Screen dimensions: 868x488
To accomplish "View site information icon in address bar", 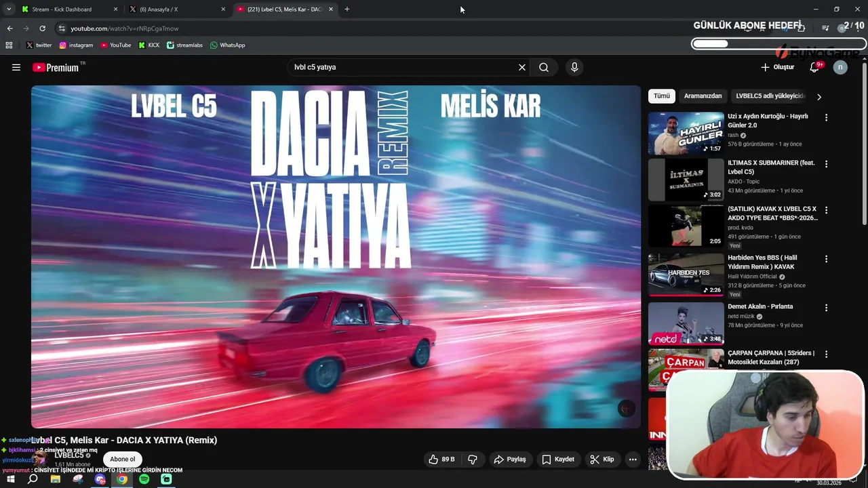I will pyautogui.click(x=62, y=28).
